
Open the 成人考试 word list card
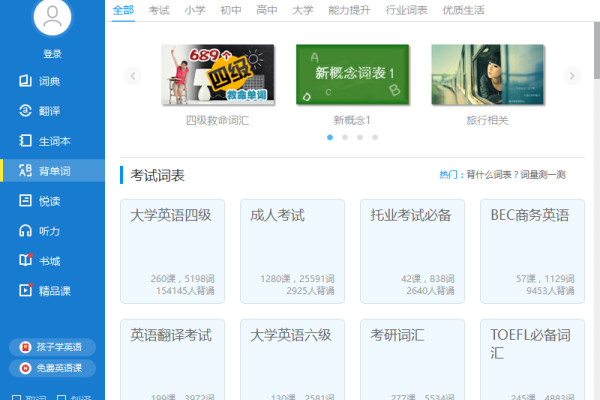[x=292, y=251]
